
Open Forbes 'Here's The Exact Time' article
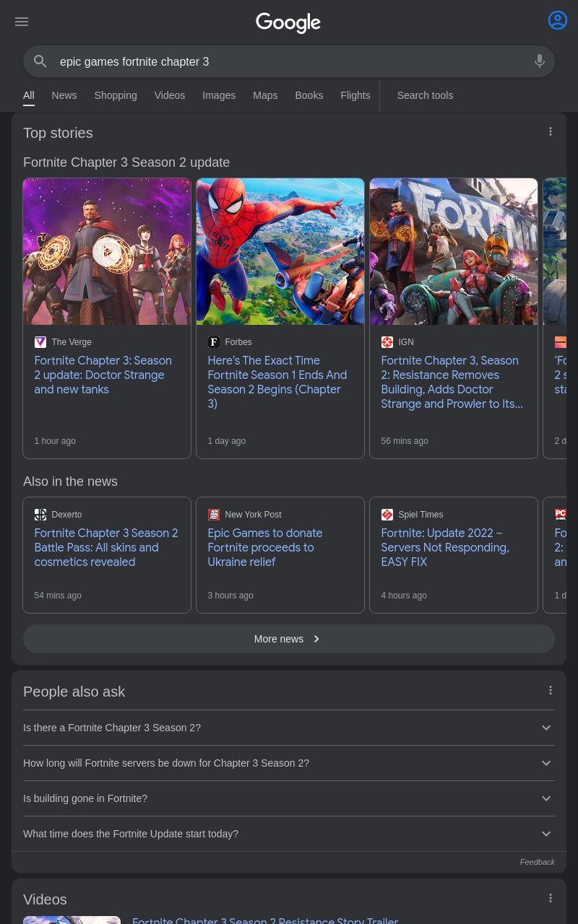(x=277, y=382)
